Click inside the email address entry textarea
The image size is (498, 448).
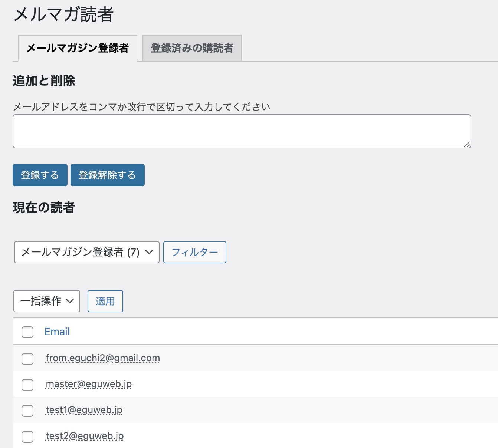[x=242, y=131]
